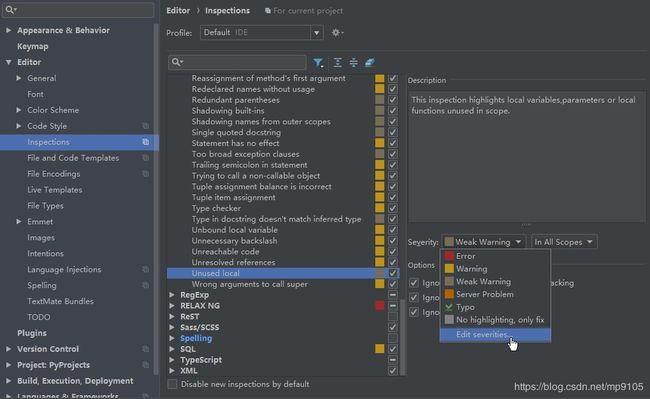Click Edit severities... menu entry
This screenshot has height=399, width=650.
click(x=495, y=335)
